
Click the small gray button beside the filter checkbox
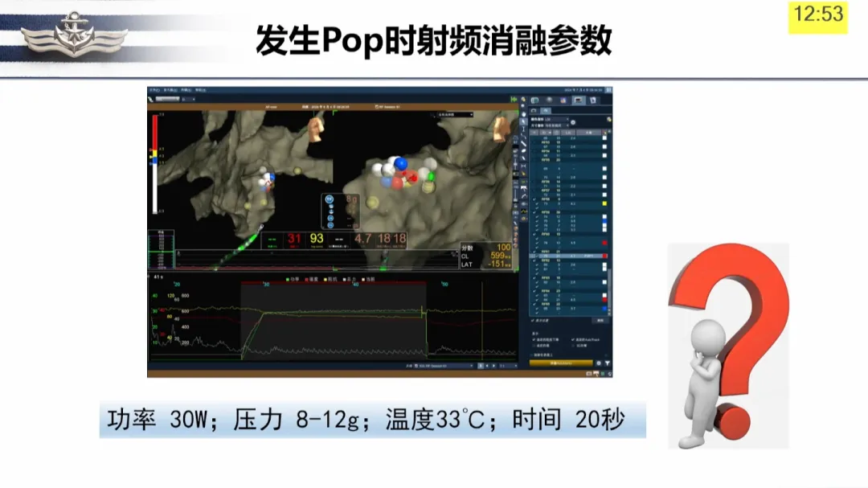[x=600, y=320]
